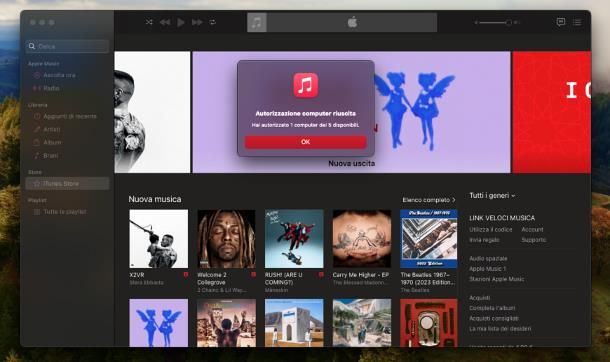Image resolution: width=610 pixels, height=362 pixels.
Task: Open the RUSH! (ARE U COMING?) album cover
Action: coord(294,239)
